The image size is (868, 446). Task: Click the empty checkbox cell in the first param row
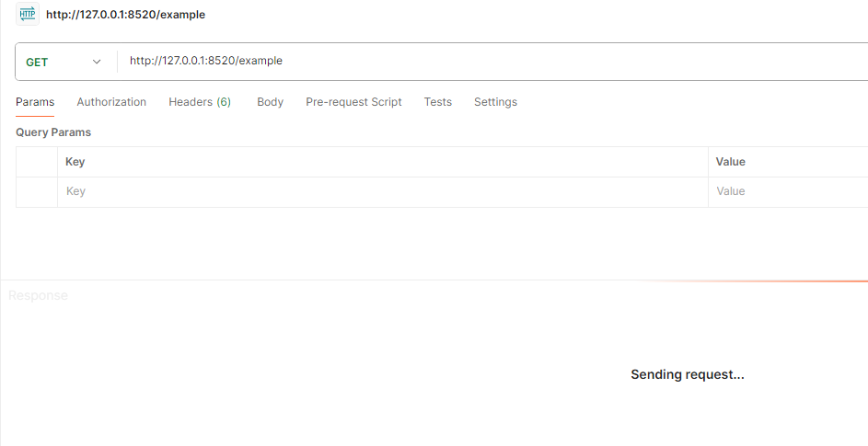coord(37,191)
